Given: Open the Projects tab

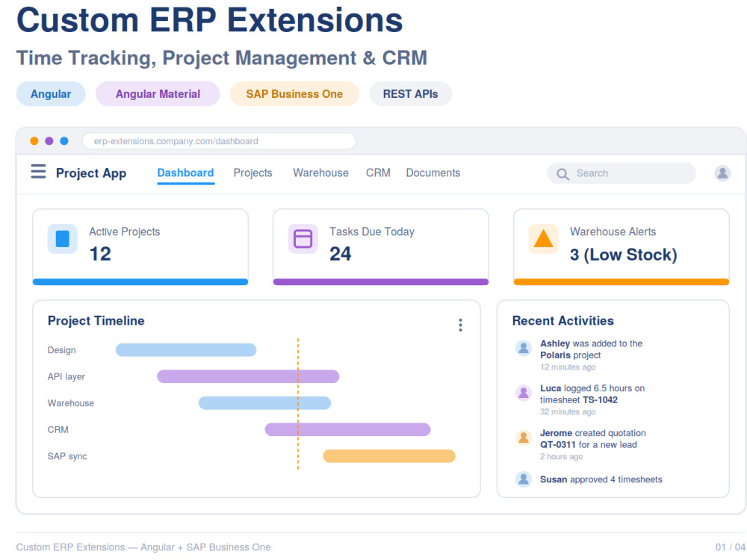Looking at the screenshot, I should click(x=253, y=173).
